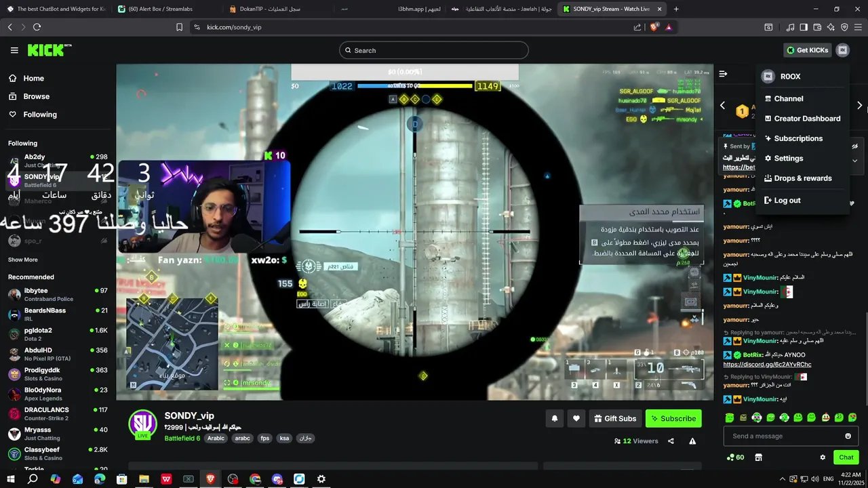The image size is (868, 488).
Task: Open the channel points 60 balance
Action: click(735, 457)
